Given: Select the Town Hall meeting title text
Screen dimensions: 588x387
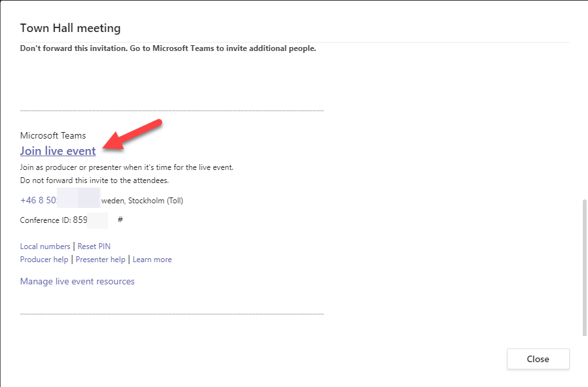Looking at the screenshot, I should [x=70, y=28].
